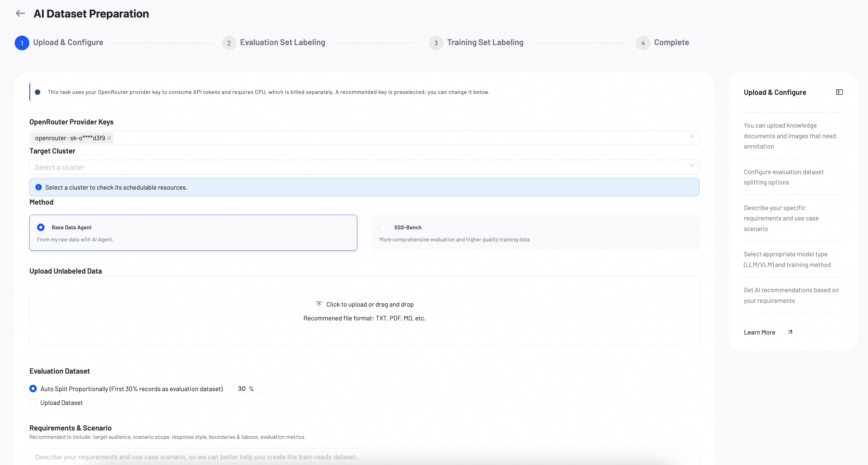Go to Complete step
Image resolution: width=868 pixels, height=465 pixels.
(671, 43)
